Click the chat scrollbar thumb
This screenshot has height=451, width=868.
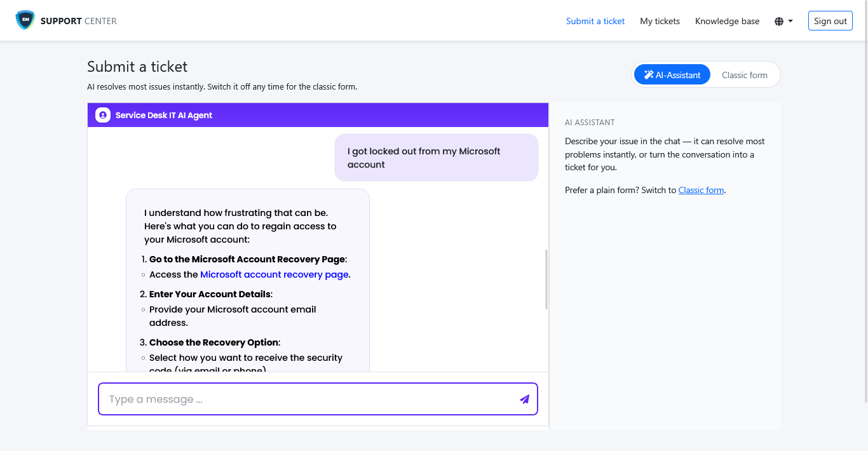click(x=546, y=279)
